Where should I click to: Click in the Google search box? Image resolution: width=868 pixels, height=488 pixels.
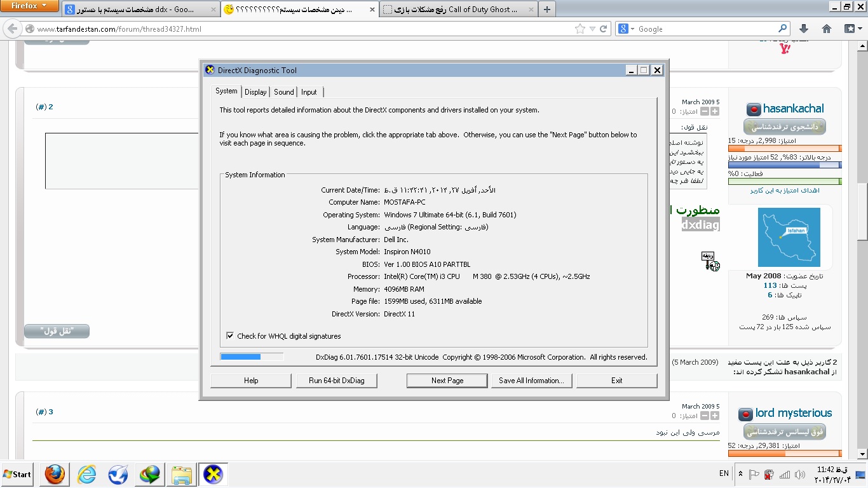pyautogui.click(x=707, y=29)
